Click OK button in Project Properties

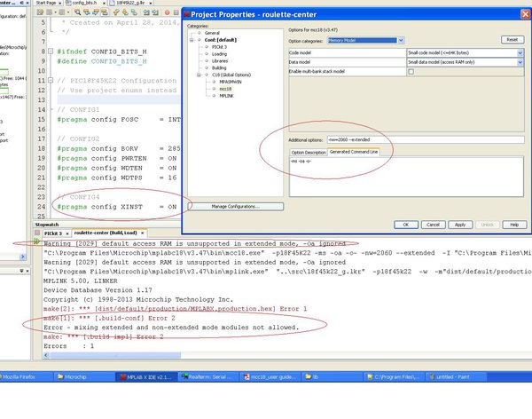point(406,225)
